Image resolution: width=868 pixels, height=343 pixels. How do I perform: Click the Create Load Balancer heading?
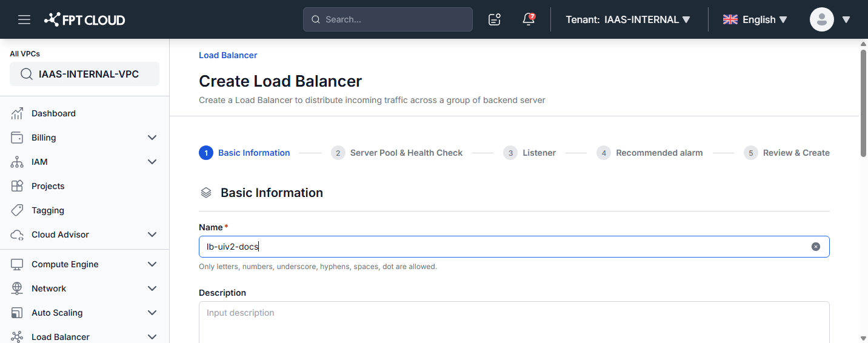coord(281,81)
